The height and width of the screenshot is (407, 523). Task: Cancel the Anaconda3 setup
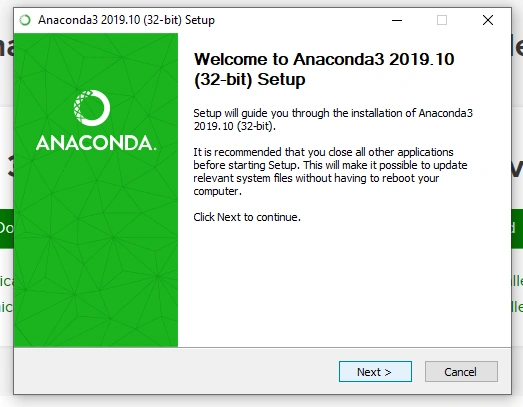[x=461, y=371]
